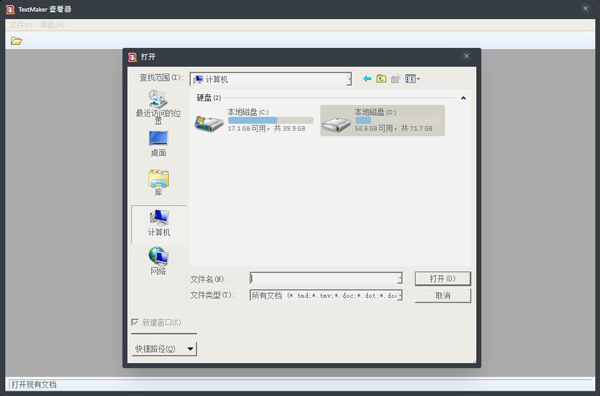Click the 硬盘 (2) group header
Viewport: 600px width, 396px height.
(209, 98)
